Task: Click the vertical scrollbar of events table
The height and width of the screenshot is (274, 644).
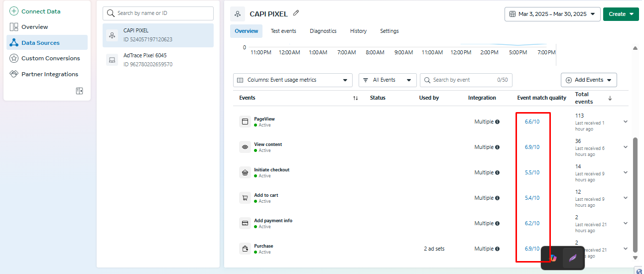Action: (635, 194)
